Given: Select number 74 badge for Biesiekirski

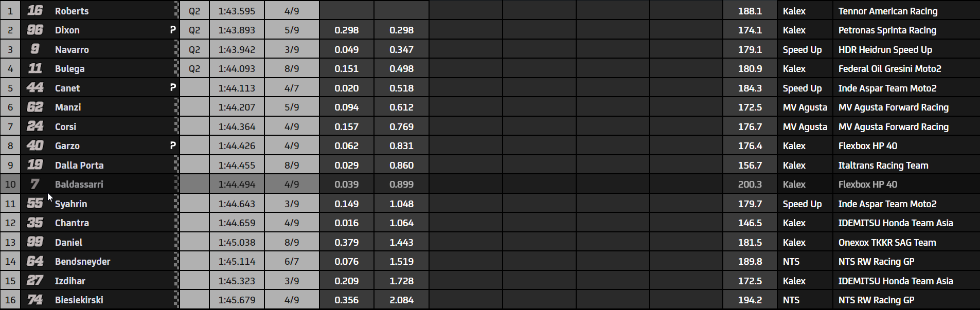Looking at the screenshot, I should coord(35,300).
